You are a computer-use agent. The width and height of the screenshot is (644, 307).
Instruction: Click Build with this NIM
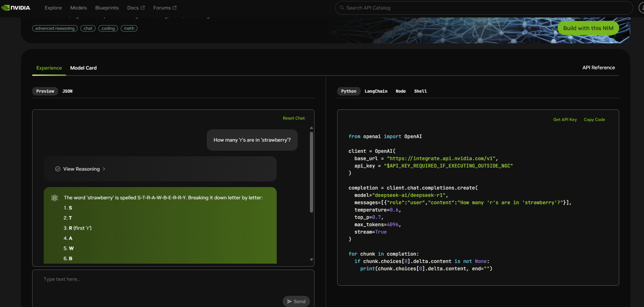pyautogui.click(x=588, y=28)
